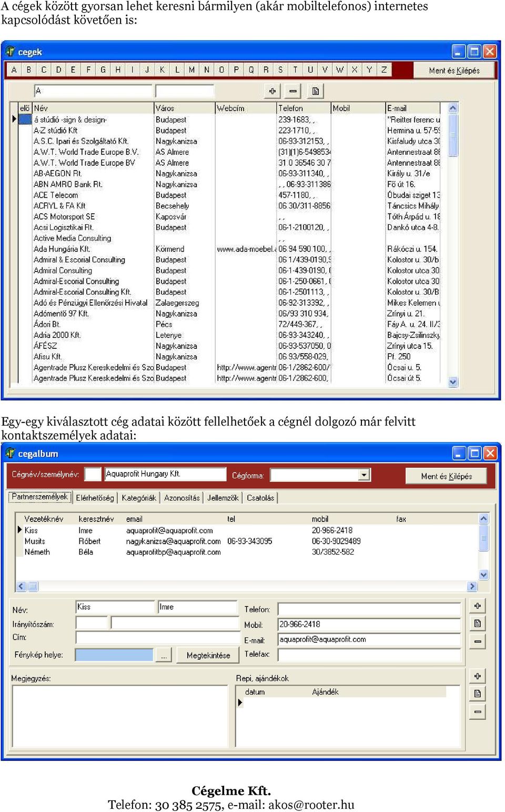The height and width of the screenshot is (812, 505).
Task: Filter companies by letter B
Action: click(x=29, y=69)
